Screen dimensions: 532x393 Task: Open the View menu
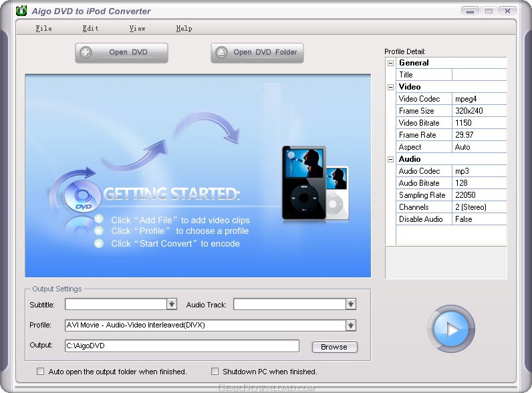point(137,29)
